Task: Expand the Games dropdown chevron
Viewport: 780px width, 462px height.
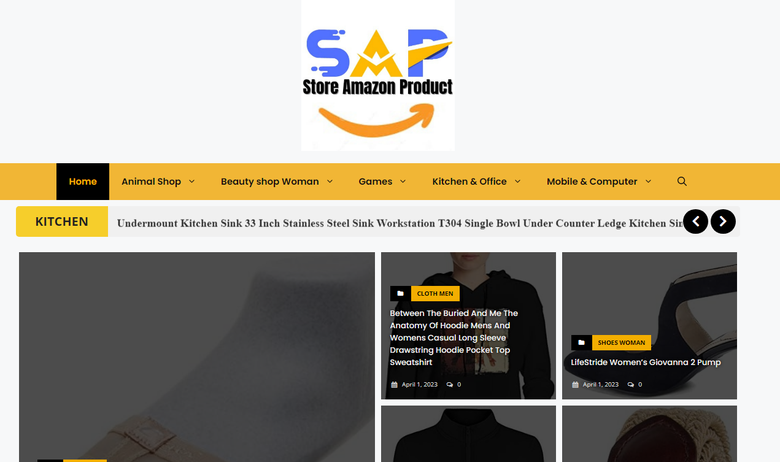Action: pos(403,182)
